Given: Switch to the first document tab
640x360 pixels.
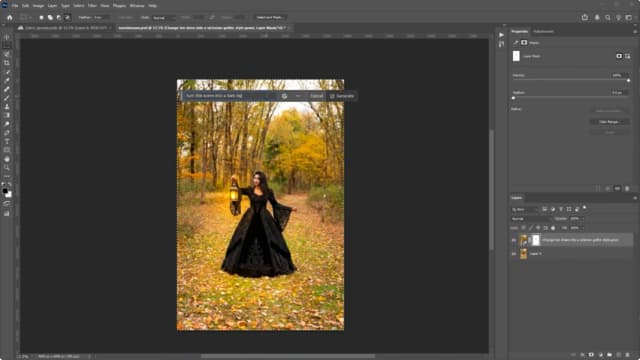Looking at the screenshot, I should 64,28.
